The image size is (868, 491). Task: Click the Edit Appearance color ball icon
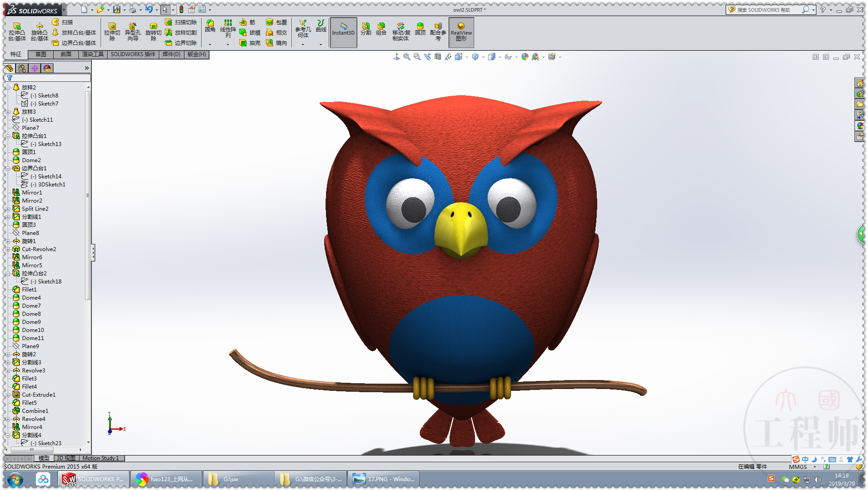[524, 57]
